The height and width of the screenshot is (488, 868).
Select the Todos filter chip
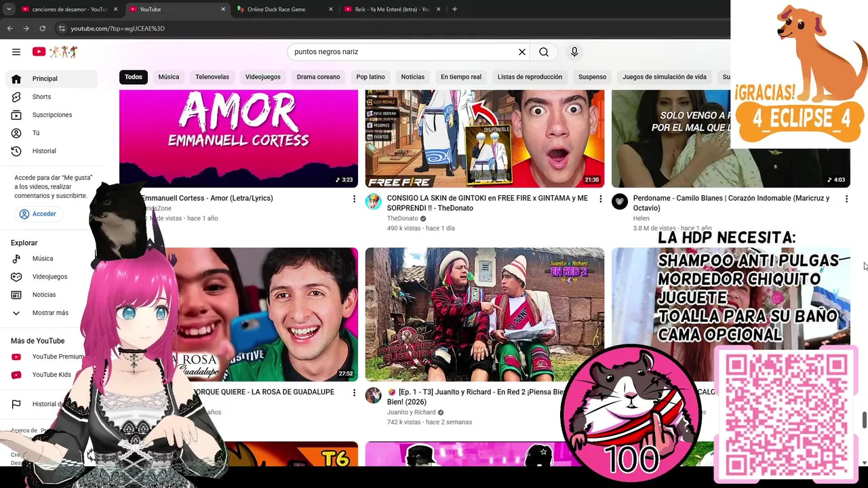click(134, 77)
